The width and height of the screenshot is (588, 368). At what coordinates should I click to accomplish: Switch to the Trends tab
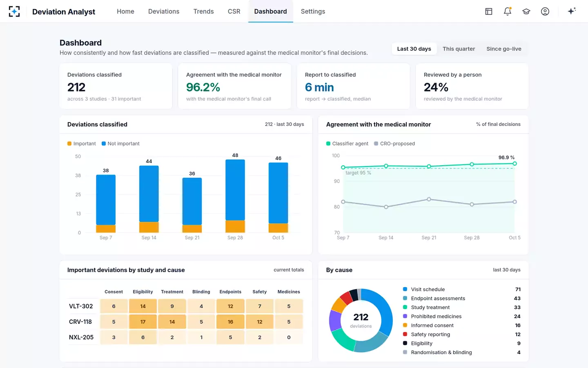pyautogui.click(x=203, y=11)
